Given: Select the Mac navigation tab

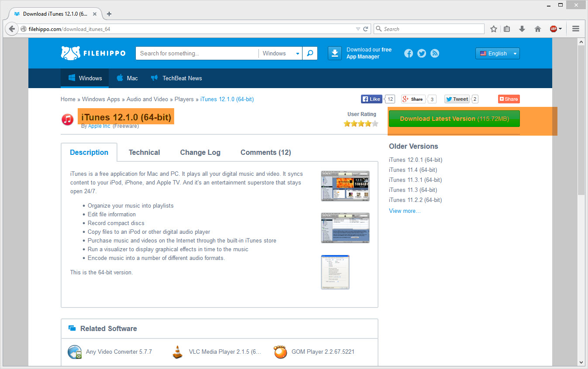Looking at the screenshot, I should (x=127, y=78).
